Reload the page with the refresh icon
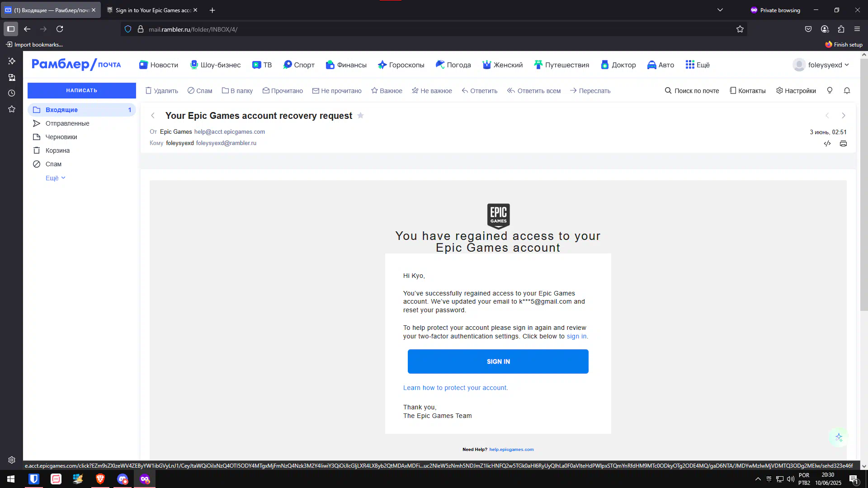This screenshot has height=488, width=868. [x=60, y=29]
